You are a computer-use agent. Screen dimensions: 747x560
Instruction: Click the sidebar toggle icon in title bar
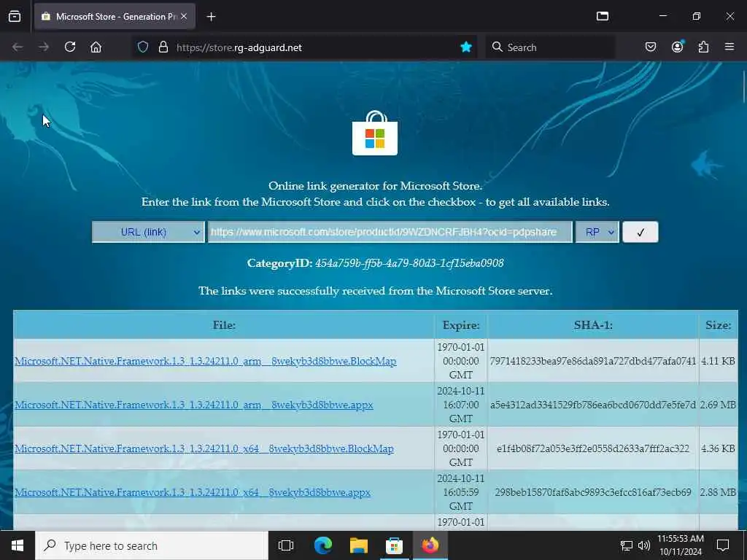point(602,16)
